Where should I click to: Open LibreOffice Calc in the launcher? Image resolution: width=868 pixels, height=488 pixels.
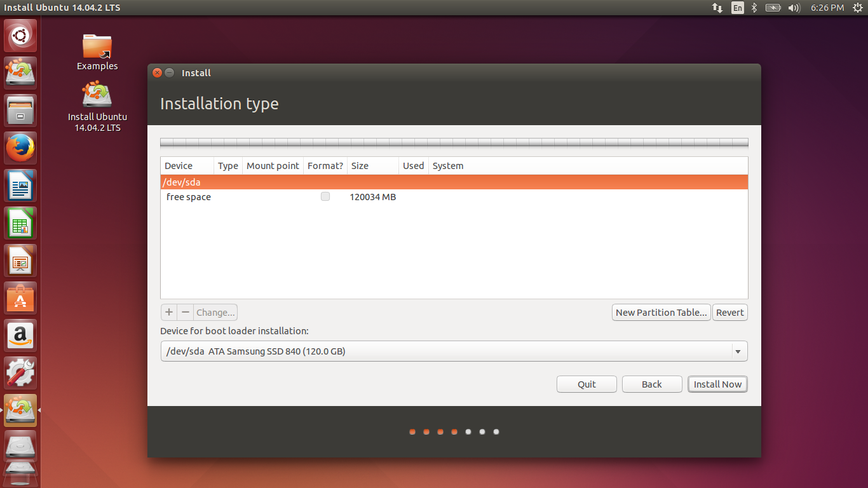coord(21,224)
